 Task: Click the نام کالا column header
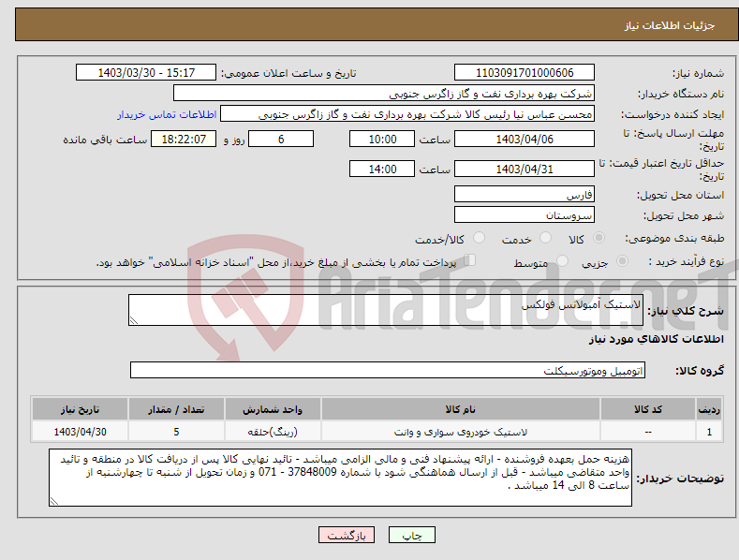pos(461,408)
